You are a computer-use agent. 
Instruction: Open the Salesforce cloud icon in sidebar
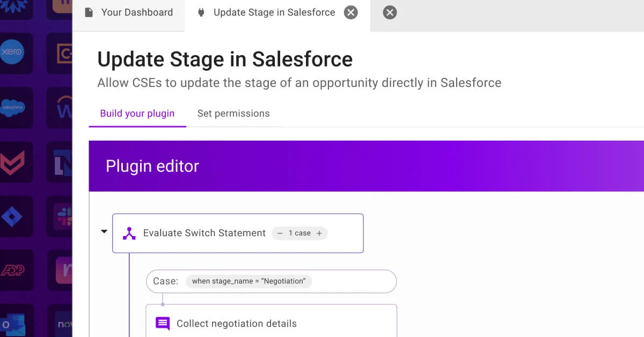[12, 107]
